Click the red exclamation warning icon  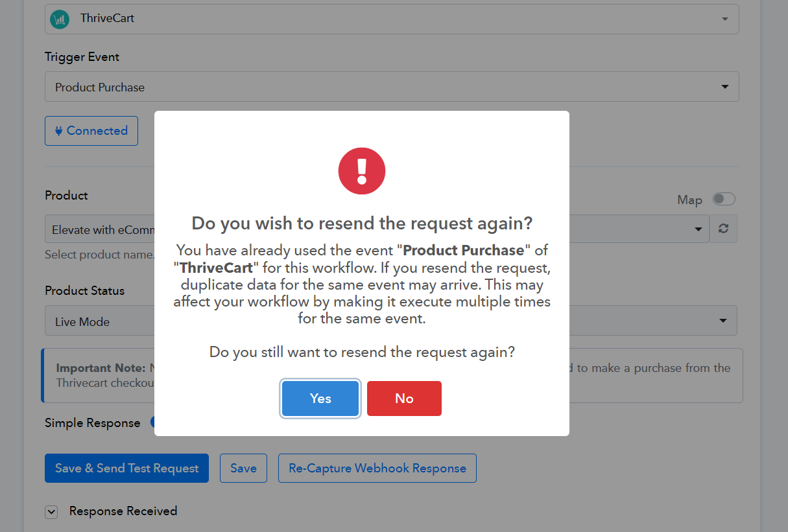tap(362, 171)
